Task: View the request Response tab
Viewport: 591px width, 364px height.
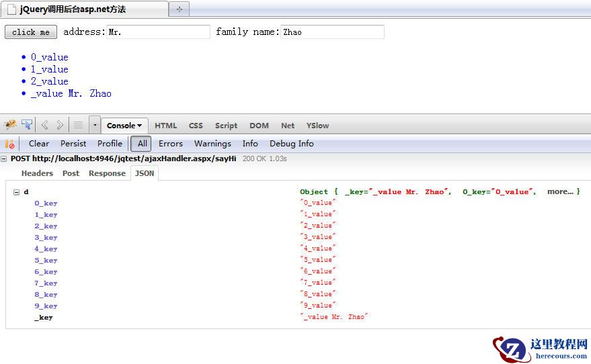Action: [107, 173]
